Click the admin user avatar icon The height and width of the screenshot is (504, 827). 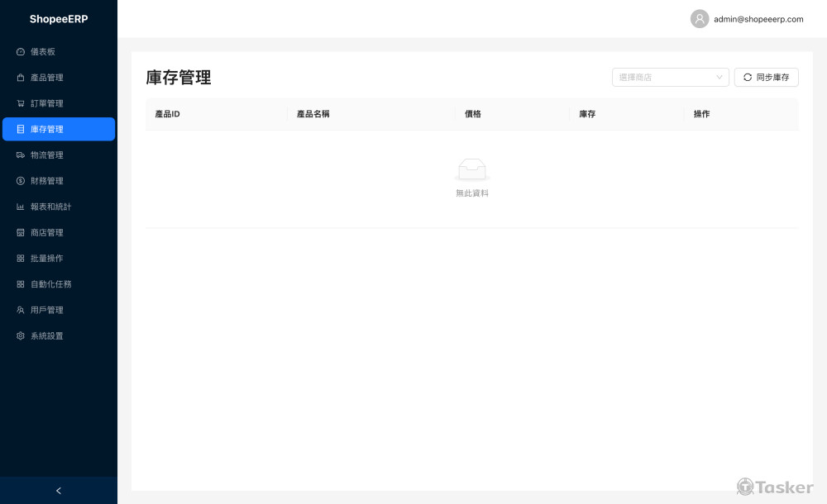click(700, 19)
